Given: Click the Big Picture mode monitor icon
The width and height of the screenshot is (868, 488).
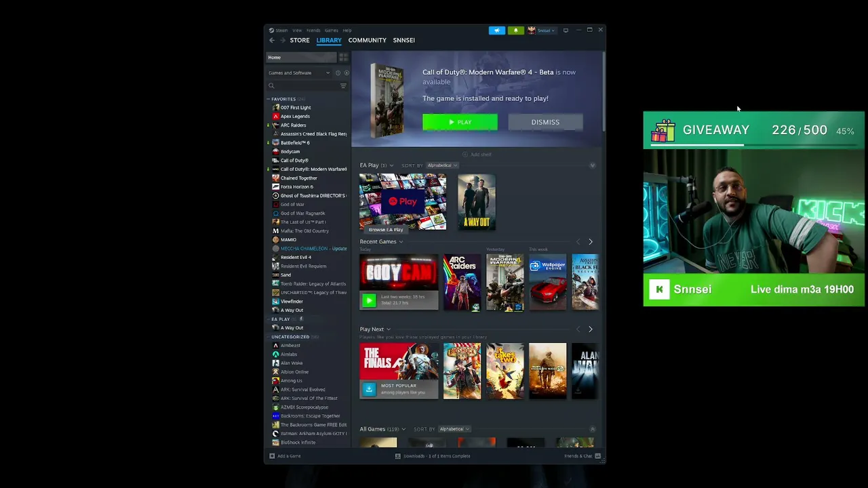Looking at the screenshot, I should point(566,30).
